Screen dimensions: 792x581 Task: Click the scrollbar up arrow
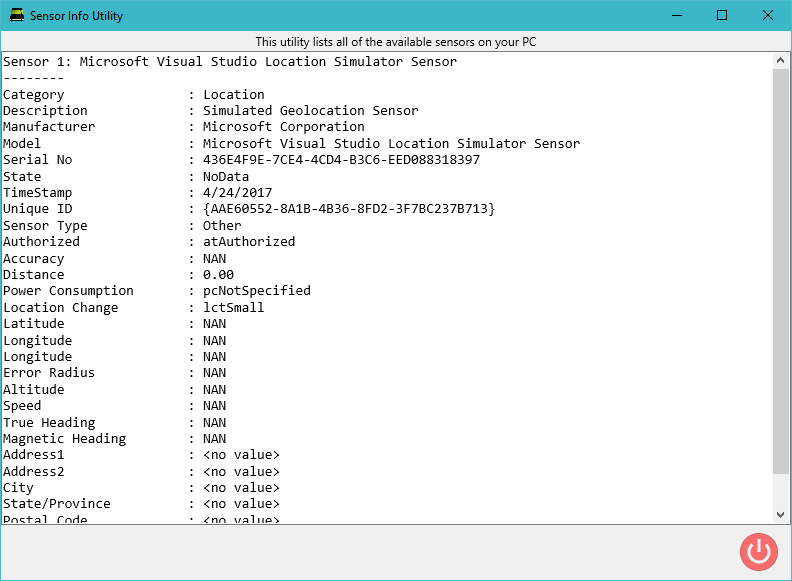coord(780,61)
